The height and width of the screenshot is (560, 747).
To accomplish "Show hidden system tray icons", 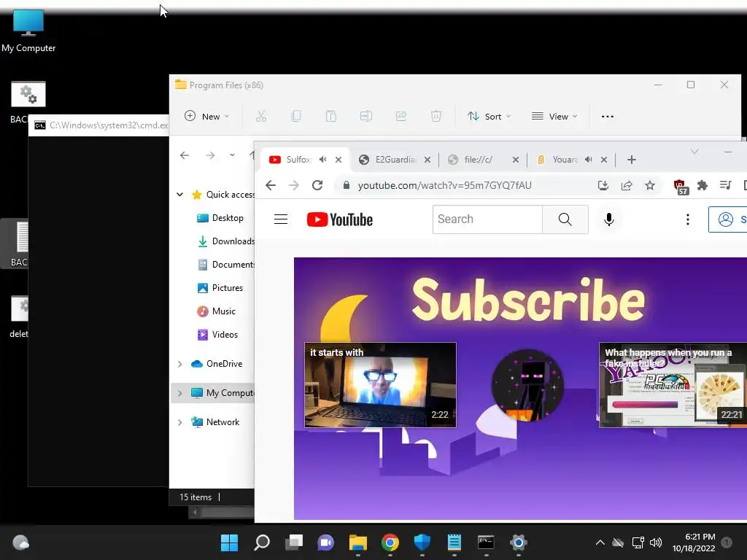I will tap(600, 542).
